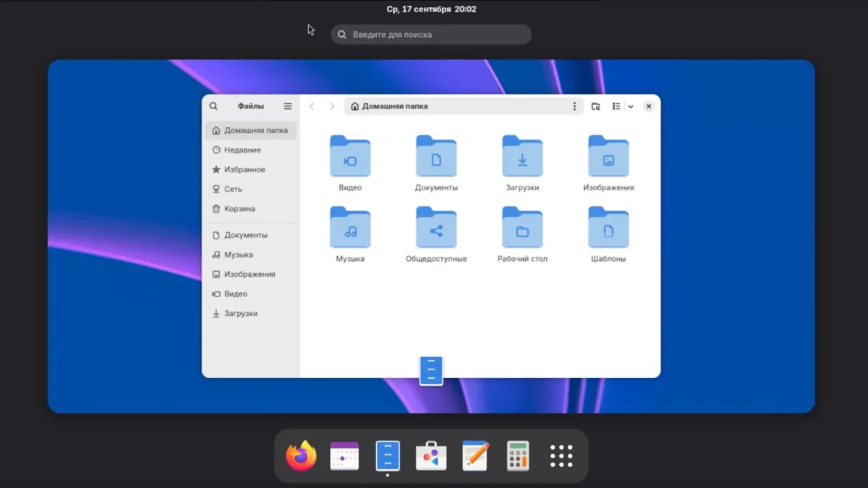Expand the view options dropdown arrow
The image size is (868, 488).
pos(631,106)
